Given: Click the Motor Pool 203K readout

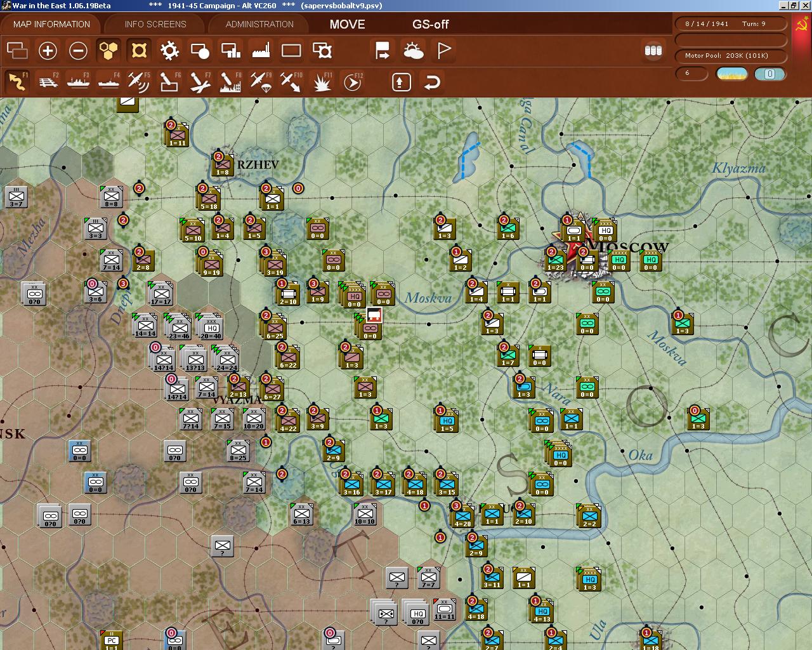Looking at the screenshot, I should tap(731, 56).
